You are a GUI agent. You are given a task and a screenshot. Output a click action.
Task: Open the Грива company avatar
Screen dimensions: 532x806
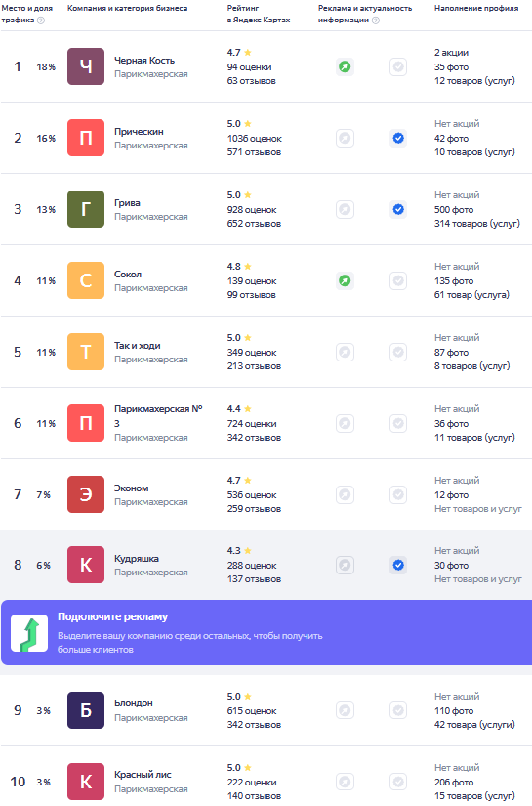coord(86,209)
